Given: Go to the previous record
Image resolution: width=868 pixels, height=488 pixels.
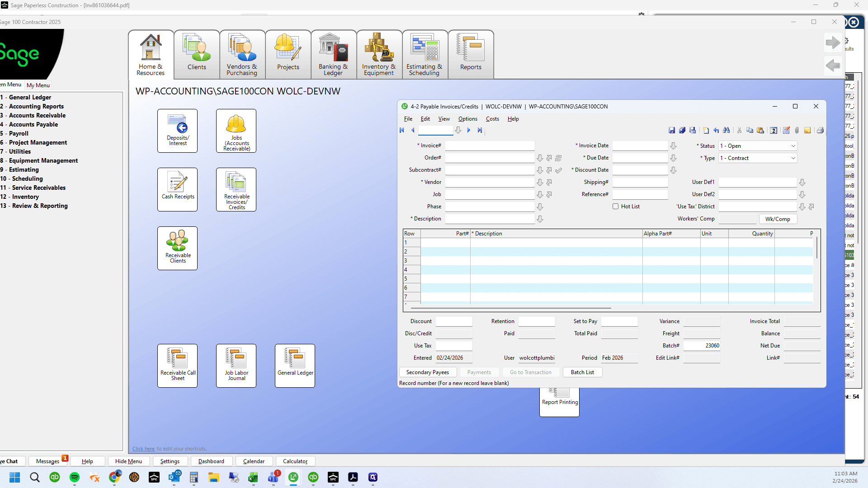Looking at the screenshot, I should (x=413, y=131).
